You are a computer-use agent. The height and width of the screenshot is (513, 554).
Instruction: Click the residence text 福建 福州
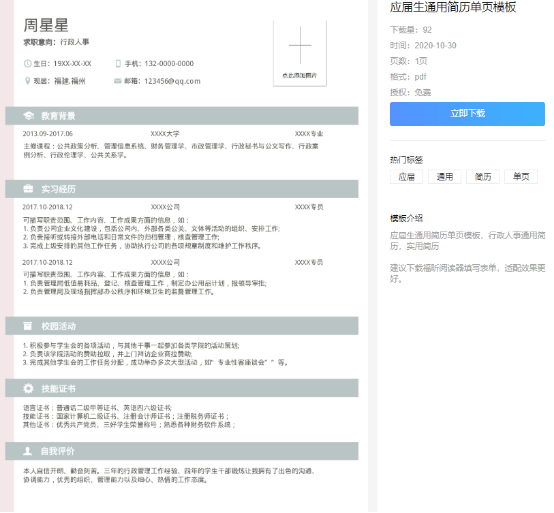point(70,81)
